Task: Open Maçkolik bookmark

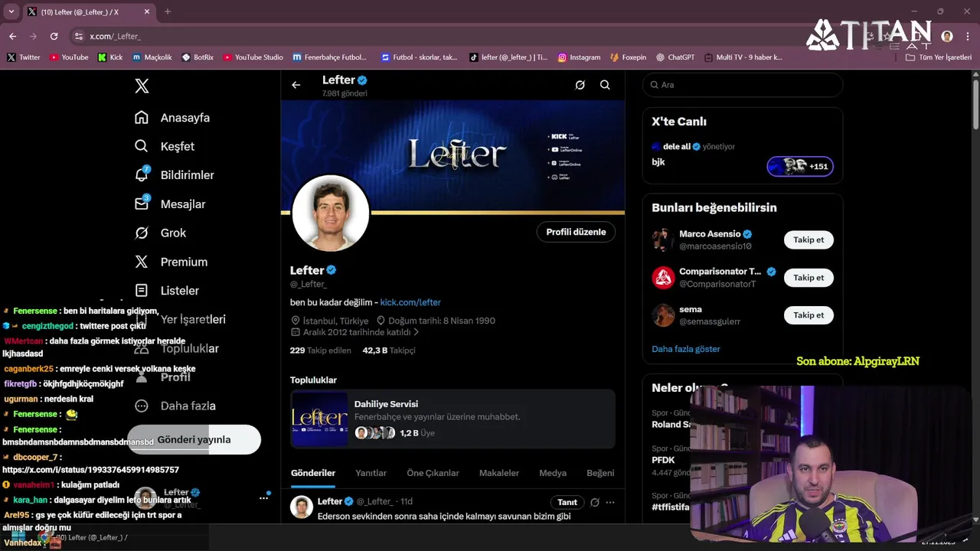Action: [152, 57]
